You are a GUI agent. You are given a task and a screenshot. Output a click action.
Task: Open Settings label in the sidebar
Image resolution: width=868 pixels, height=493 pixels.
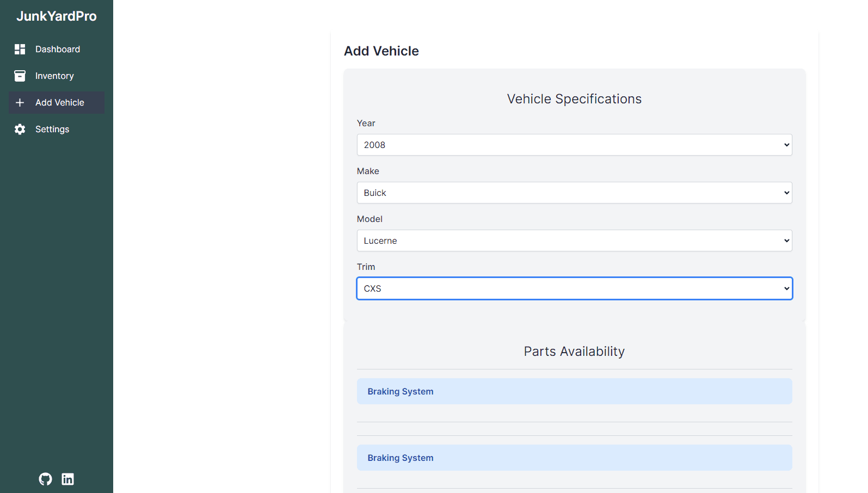click(x=52, y=130)
